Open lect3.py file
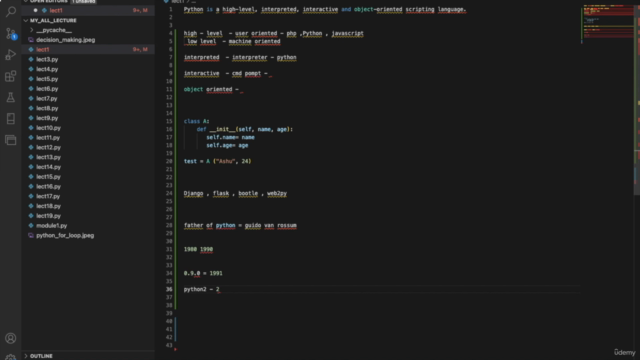The height and width of the screenshot is (360, 640). (x=47, y=59)
